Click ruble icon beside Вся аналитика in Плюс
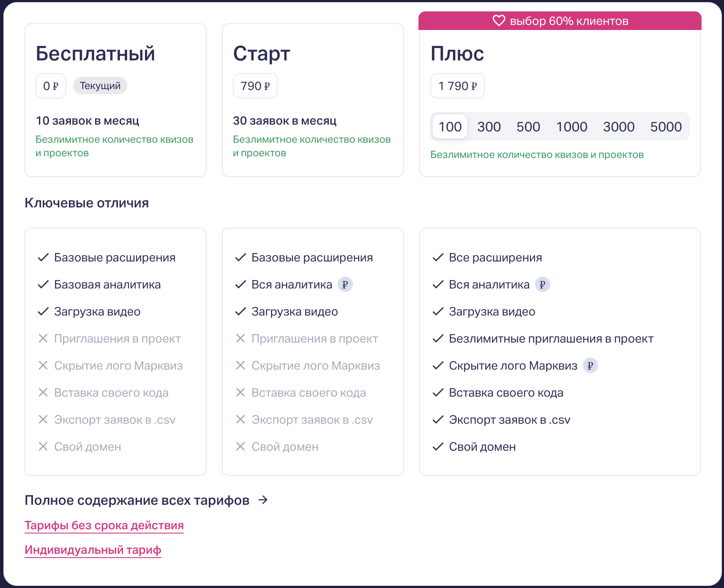The height and width of the screenshot is (588, 724). 542,285
